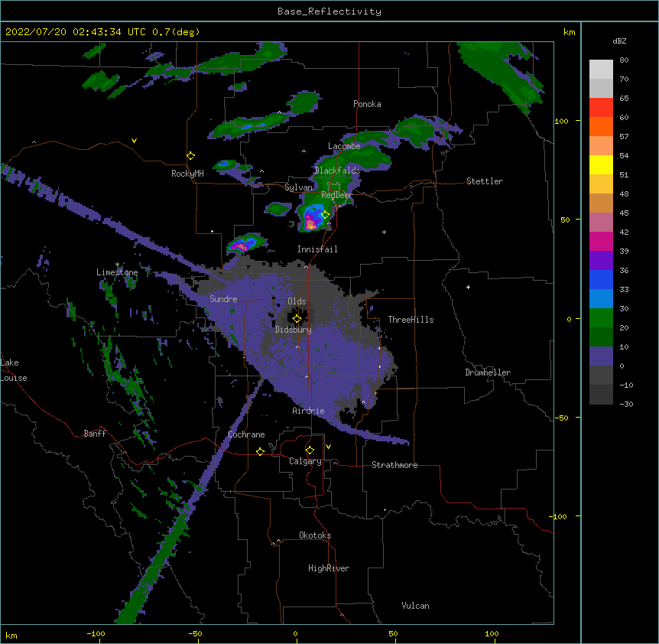
Task: Click the Base_Reflectivity title
Action: point(329,11)
